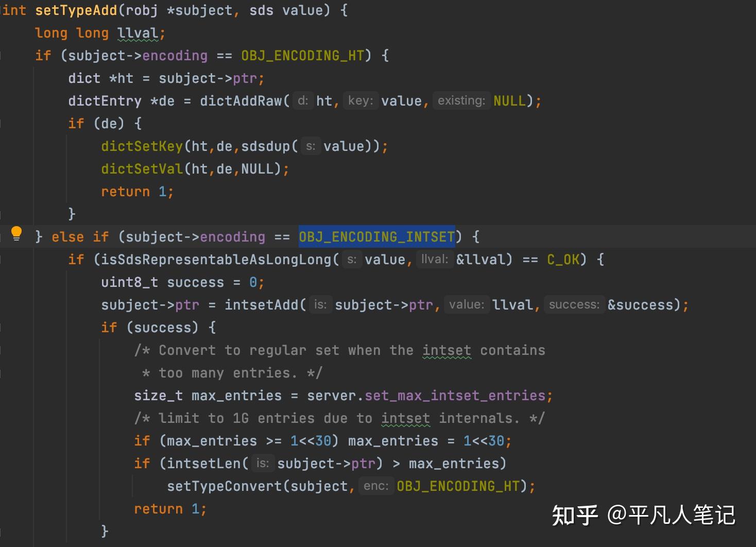The image size is (756, 547).
Task: Click the function name setTypeAdd
Action: pyautogui.click(x=76, y=10)
